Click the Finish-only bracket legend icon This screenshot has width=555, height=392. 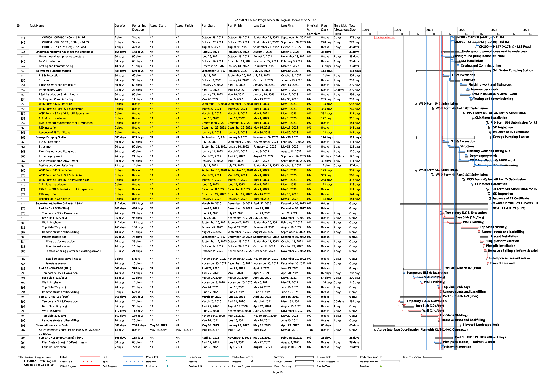tap(167, 366)
